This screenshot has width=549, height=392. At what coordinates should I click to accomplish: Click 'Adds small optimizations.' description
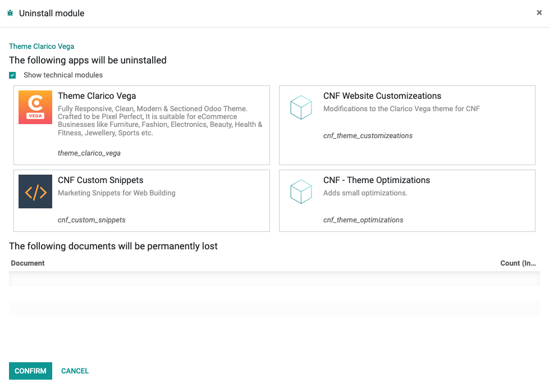tap(365, 193)
